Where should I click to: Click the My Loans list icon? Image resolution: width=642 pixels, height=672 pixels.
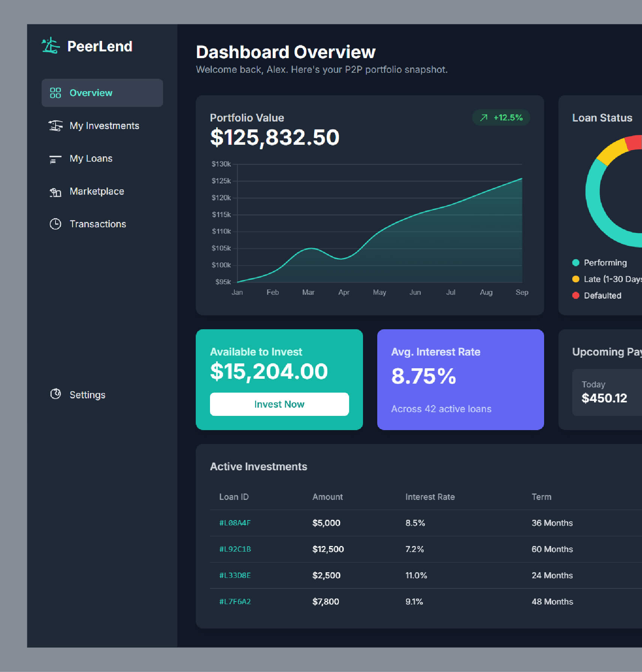pos(55,159)
